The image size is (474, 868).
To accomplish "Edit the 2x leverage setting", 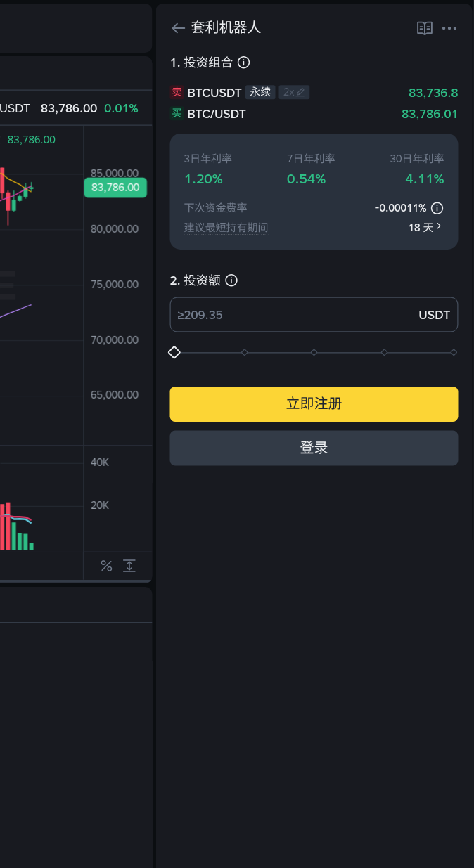I will [294, 92].
